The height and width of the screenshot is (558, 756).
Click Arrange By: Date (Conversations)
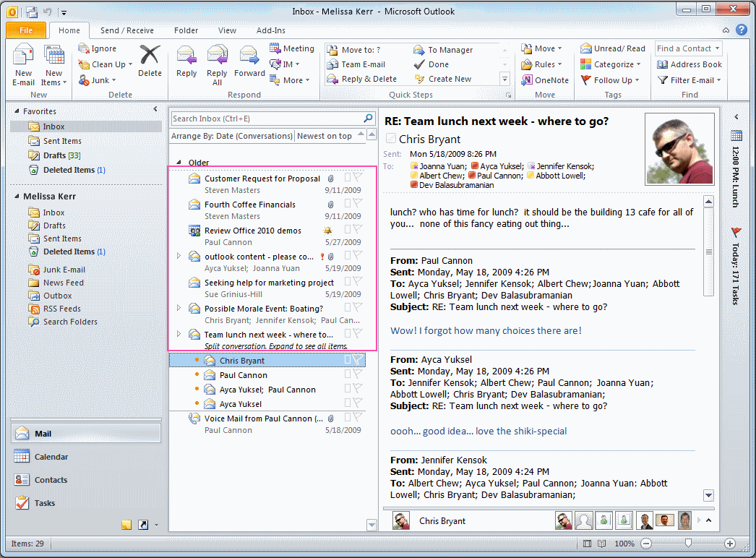[x=232, y=136]
